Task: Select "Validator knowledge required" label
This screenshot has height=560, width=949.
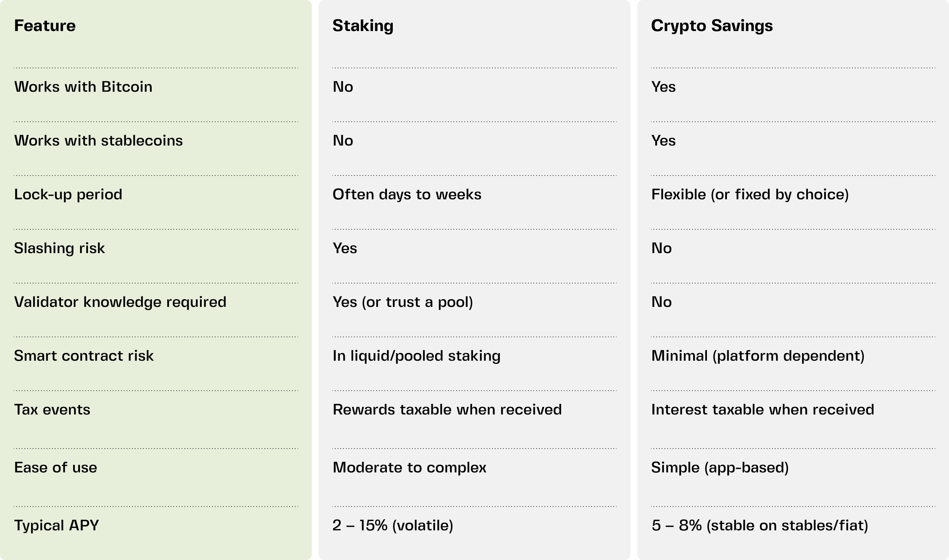Action: pos(120,302)
